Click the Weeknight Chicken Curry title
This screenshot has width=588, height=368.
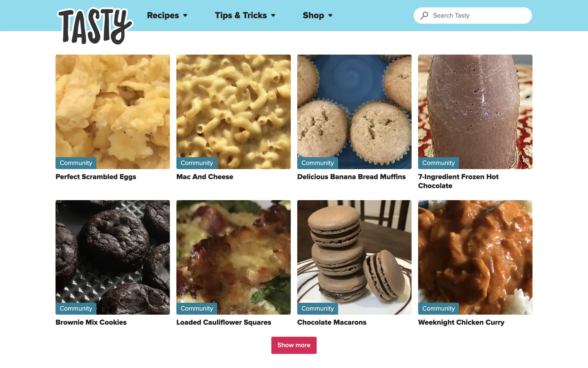pyautogui.click(x=461, y=323)
